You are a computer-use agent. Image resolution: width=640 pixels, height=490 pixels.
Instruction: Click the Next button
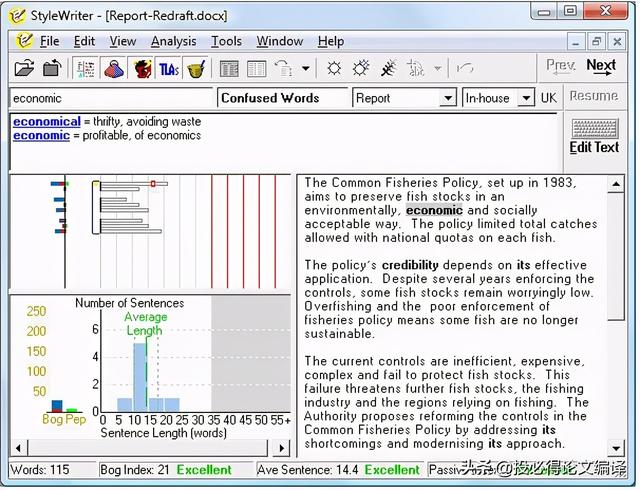pyautogui.click(x=601, y=66)
